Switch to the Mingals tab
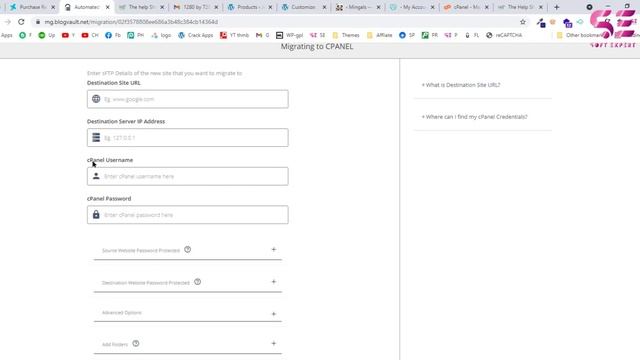This screenshot has height=360, width=640. [358, 7]
